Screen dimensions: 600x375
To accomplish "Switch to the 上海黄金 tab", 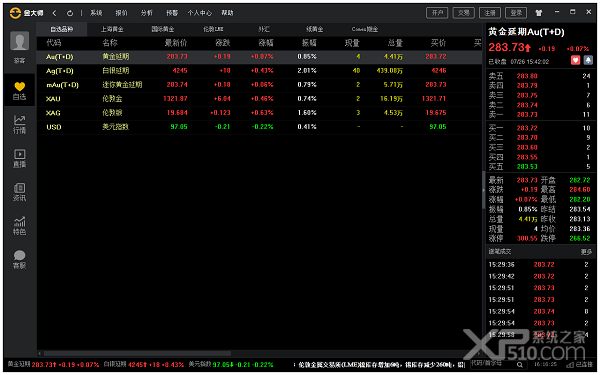I will [x=112, y=29].
